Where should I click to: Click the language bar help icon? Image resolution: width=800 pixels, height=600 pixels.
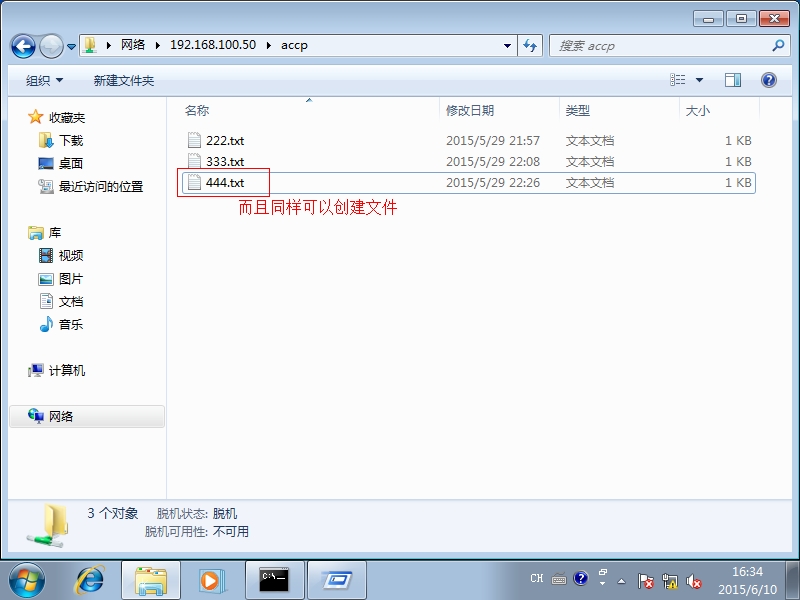(581, 578)
